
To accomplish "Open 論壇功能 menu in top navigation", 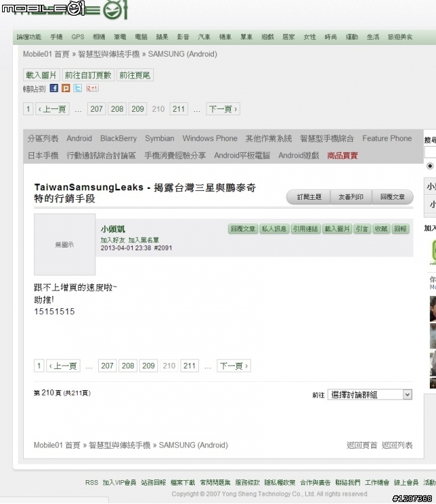I will pos(29,37).
